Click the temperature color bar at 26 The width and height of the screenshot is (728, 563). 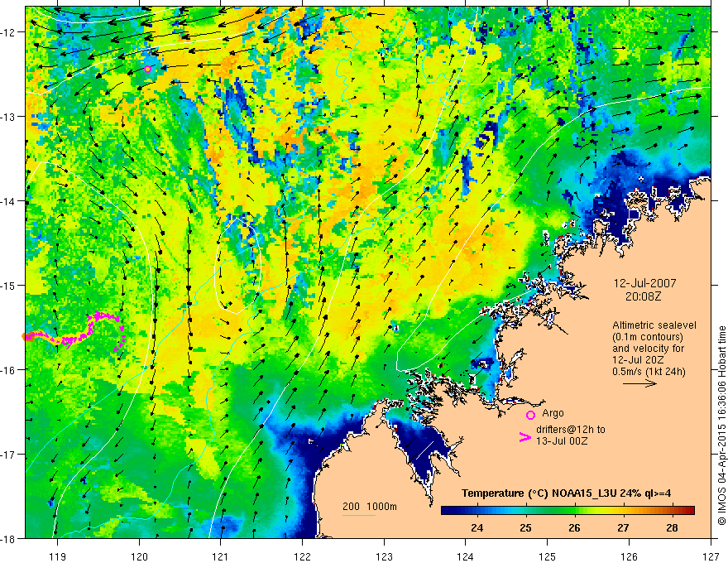[x=575, y=511]
